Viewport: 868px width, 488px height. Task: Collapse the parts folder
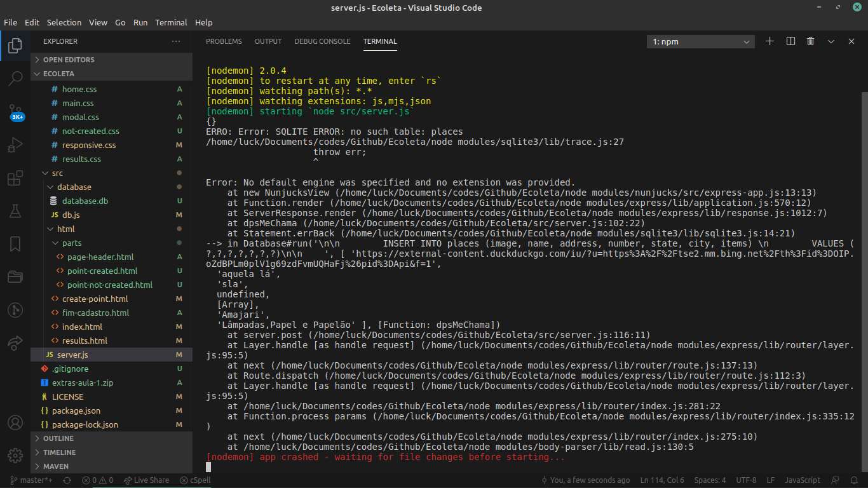click(112, 243)
